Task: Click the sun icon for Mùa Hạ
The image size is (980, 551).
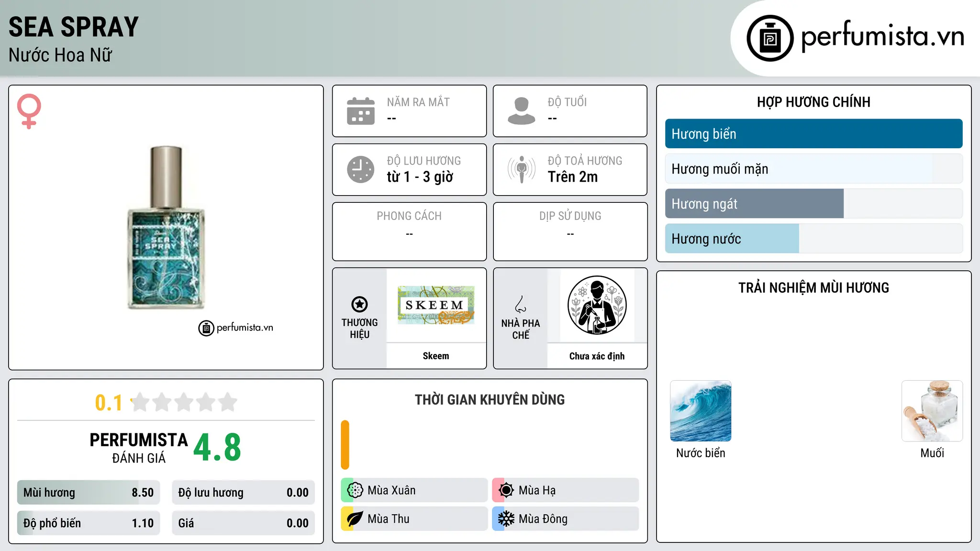Action: (x=506, y=490)
